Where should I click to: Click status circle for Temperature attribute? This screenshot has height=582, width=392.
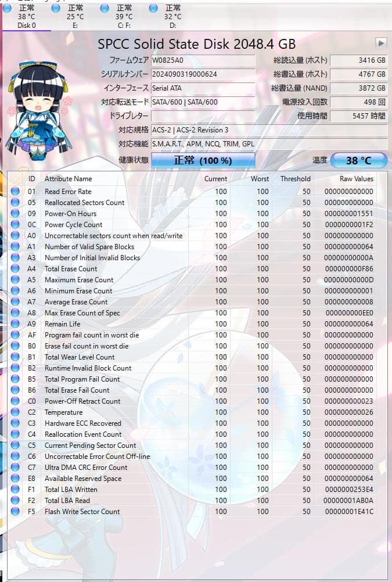[x=15, y=412]
